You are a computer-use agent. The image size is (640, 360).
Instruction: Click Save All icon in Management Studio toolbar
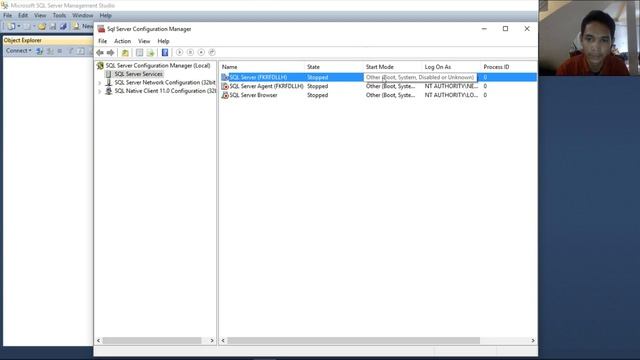click(63, 27)
